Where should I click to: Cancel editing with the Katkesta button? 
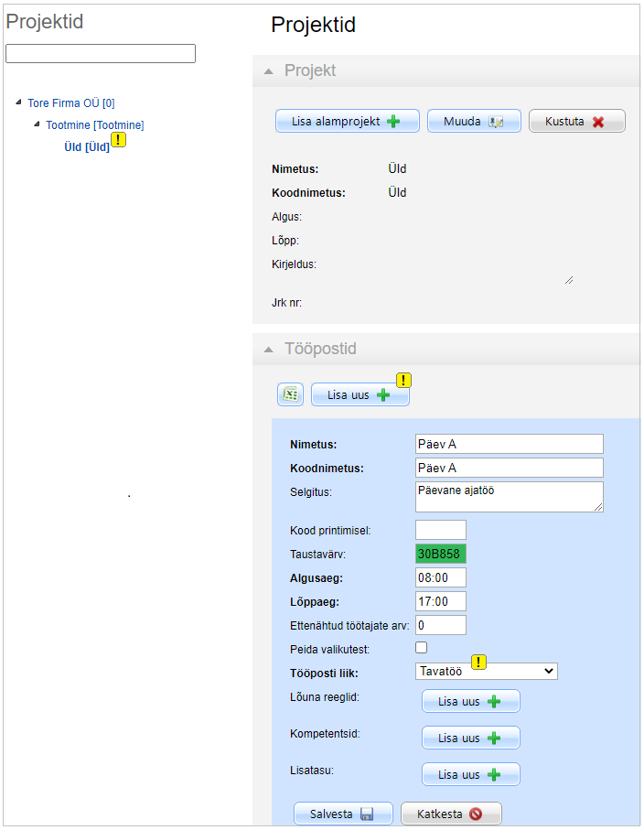[450, 814]
